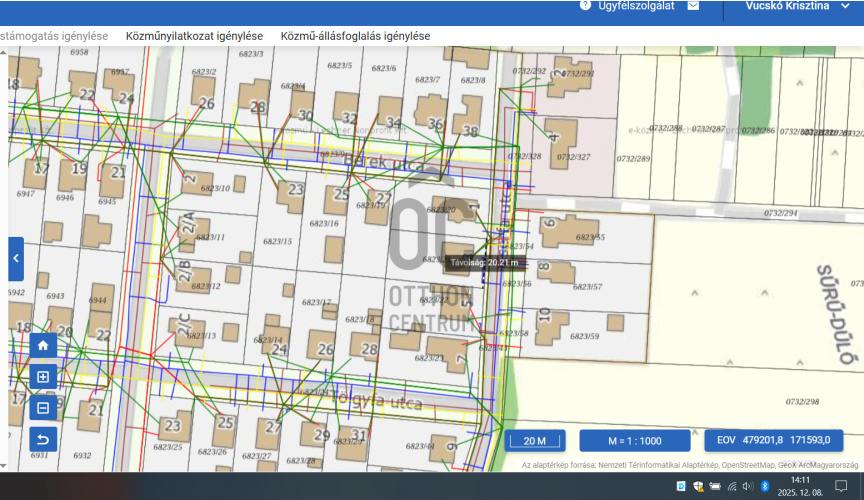
Task: Click the Távolság 20.21 m measurement label
Action: (x=484, y=263)
